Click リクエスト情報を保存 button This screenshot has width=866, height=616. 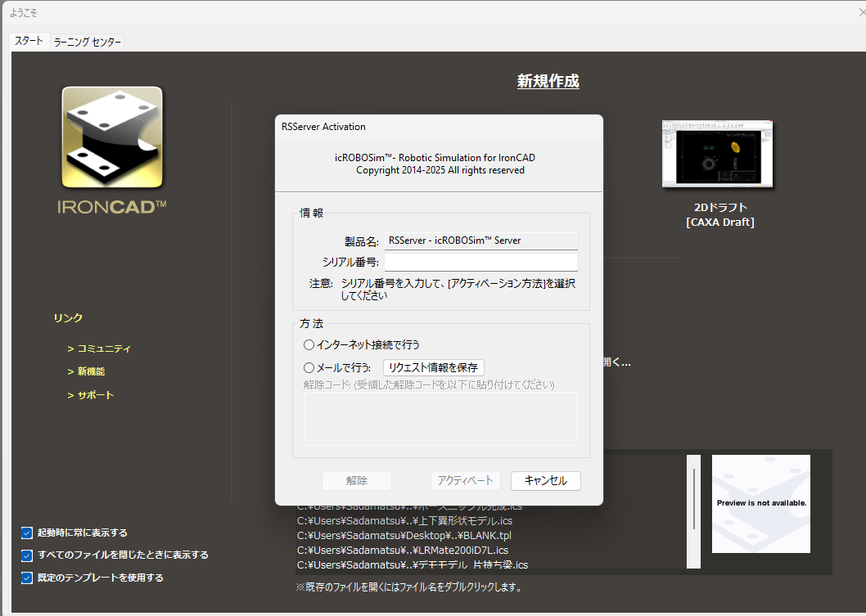[434, 367]
